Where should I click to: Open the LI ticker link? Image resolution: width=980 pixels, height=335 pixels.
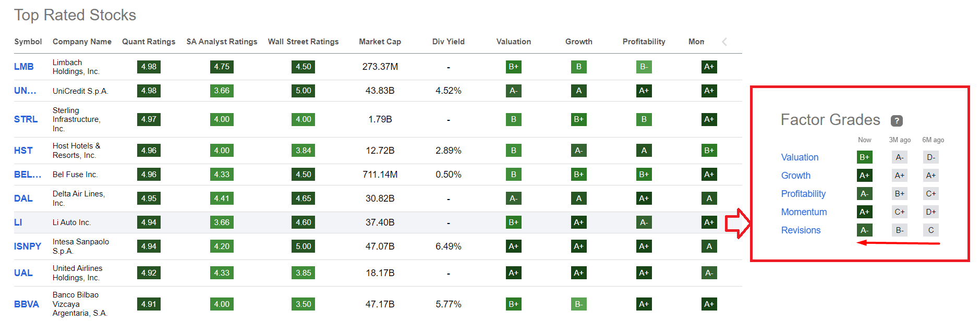[x=18, y=222]
